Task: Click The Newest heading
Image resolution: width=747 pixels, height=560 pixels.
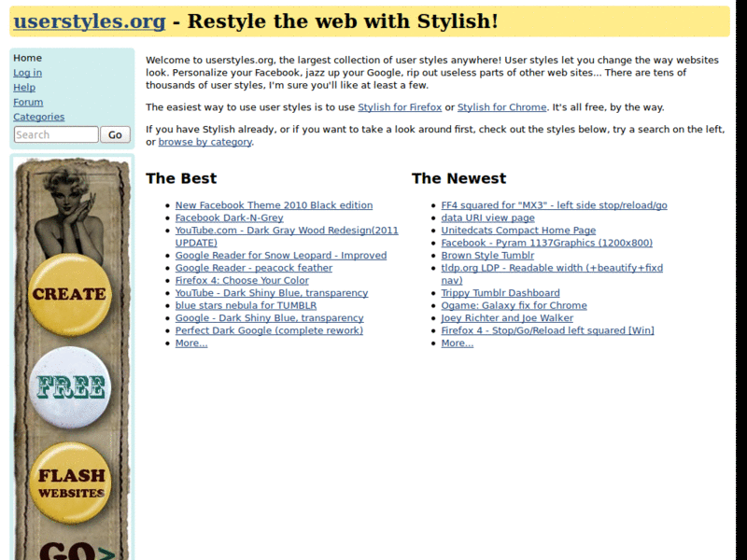Action: coord(458,178)
